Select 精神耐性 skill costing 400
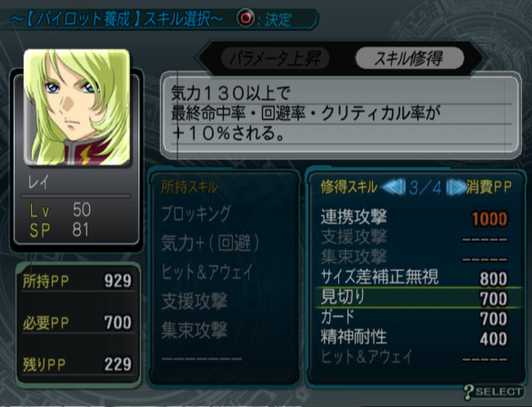 [415, 338]
